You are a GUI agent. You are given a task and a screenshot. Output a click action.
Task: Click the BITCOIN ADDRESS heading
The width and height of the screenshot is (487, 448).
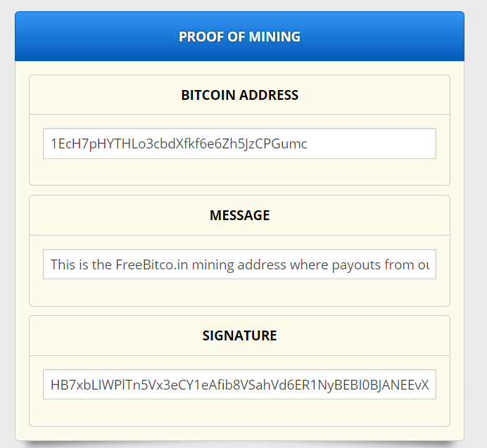click(239, 95)
